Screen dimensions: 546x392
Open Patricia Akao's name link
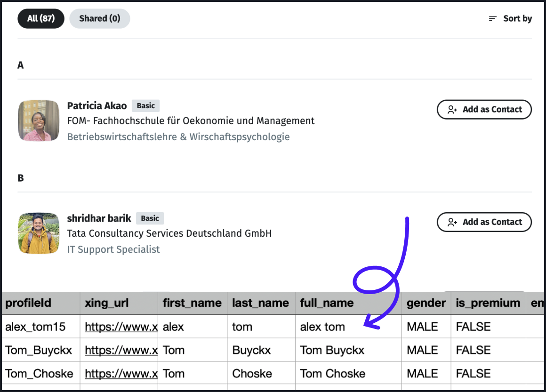97,106
